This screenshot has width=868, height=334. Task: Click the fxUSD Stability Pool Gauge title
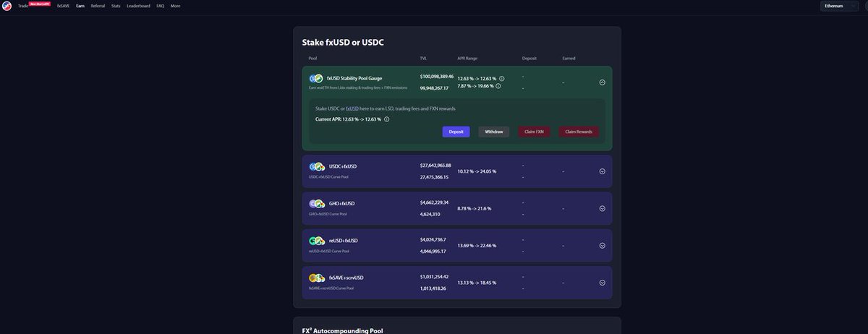click(x=354, y=78)
